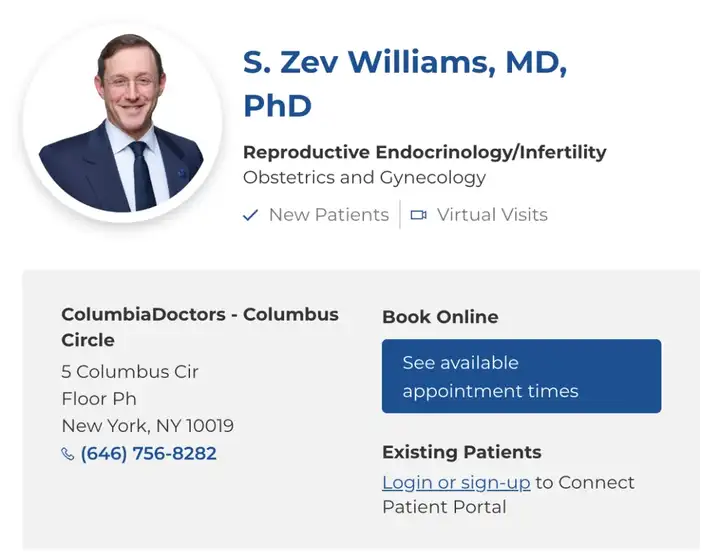The width and height of the screenshot is (720, 560).
Task: Click the Reproductive Endocrinology/Infertility specialty text
Action: pyautogui.click(x=424, y=152)
